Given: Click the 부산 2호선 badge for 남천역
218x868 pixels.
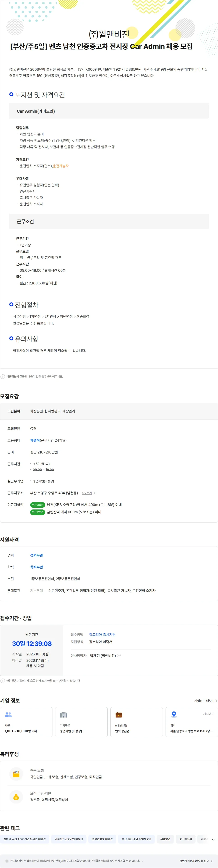Looking at the screenshot, I should [x=38, y=505].
